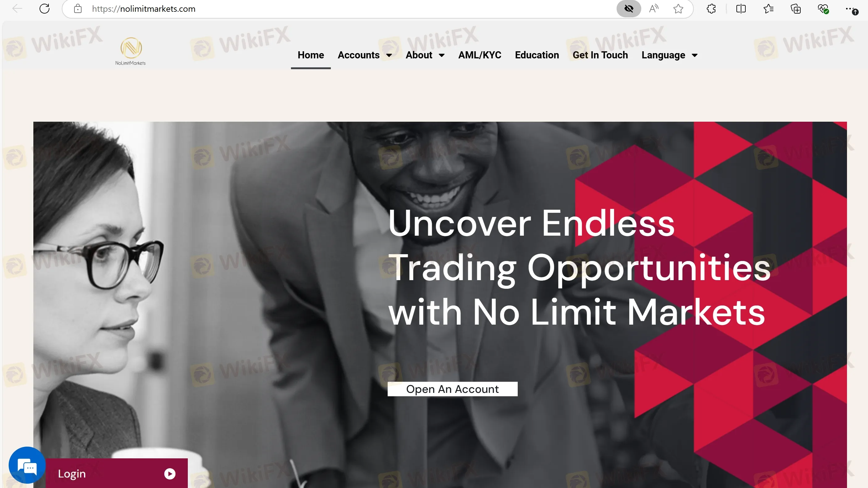The height and width of the screenshot is (488, 868).
Task: Click the site security lock icon
Action: pos(78,9)
